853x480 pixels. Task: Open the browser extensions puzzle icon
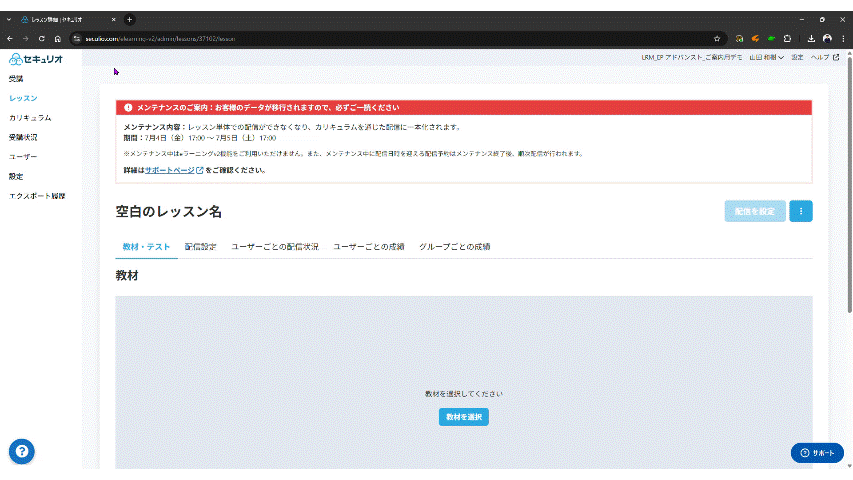[x=787, y=39]
